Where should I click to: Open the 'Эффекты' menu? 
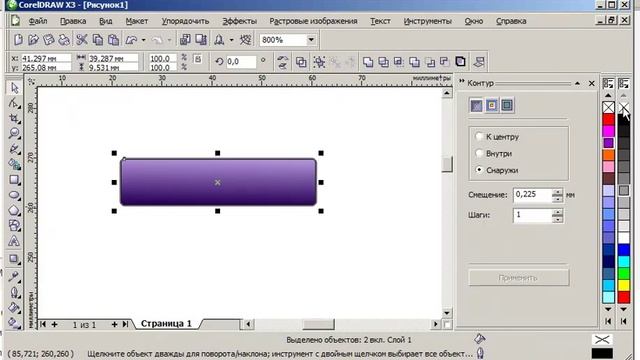point(239,21)
